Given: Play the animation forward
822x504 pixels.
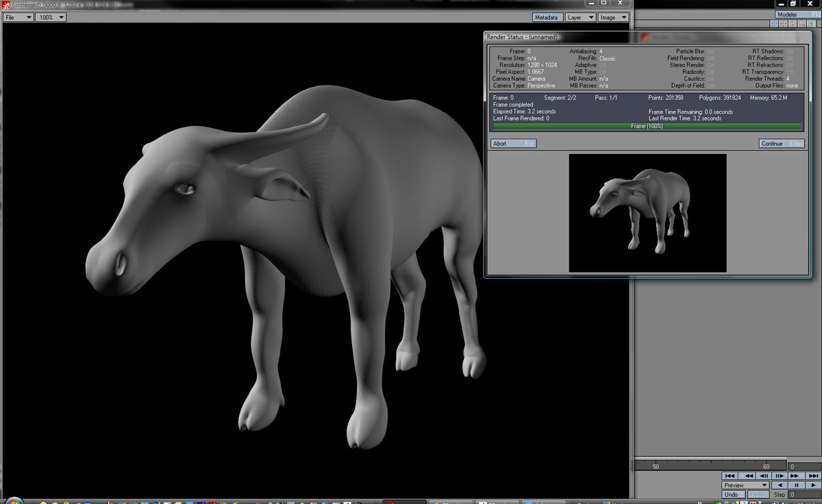Looking at the screenshot, I should tap(814, 485).
